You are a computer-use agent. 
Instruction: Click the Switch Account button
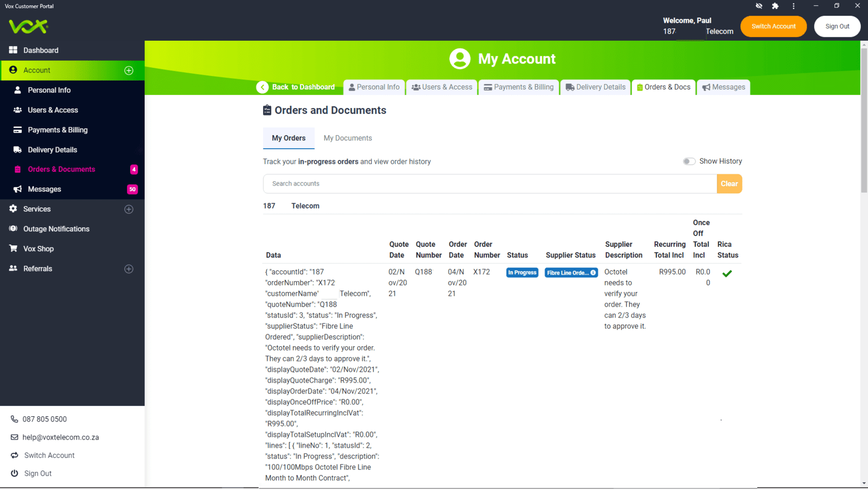[x=773, y=26]
